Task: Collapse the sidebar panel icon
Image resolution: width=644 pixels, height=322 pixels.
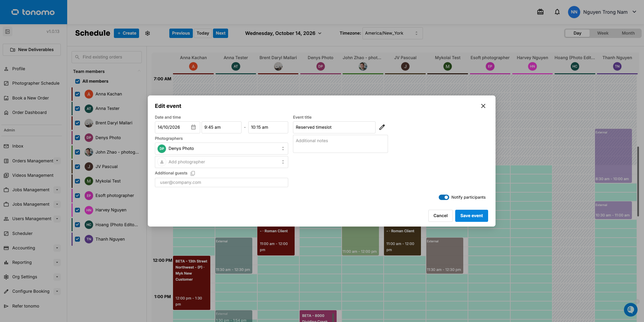Action: click(7, 32)
